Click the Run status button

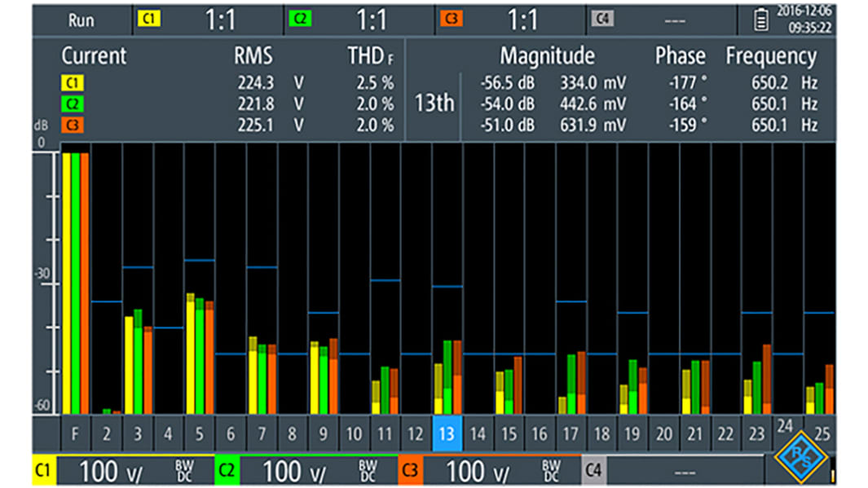(x=82, y=20)
